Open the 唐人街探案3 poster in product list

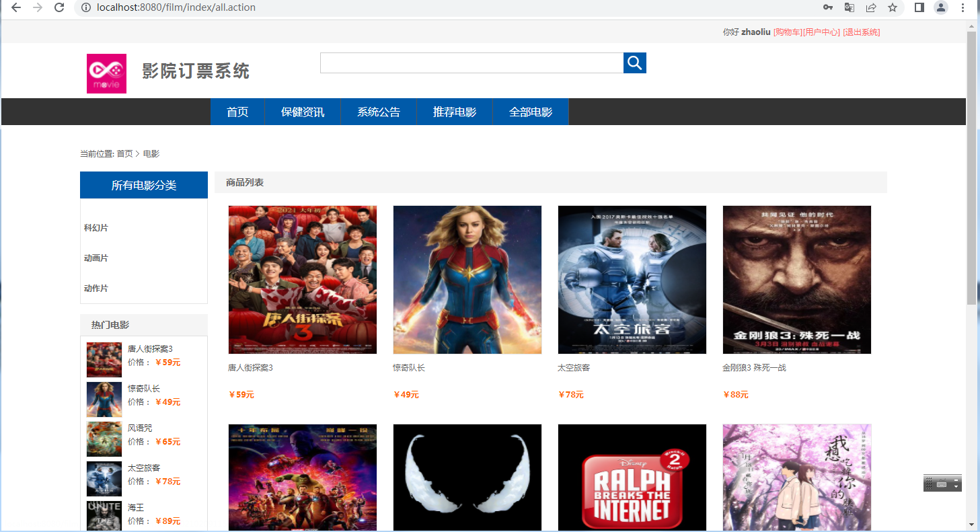click(x=303, y=280)
